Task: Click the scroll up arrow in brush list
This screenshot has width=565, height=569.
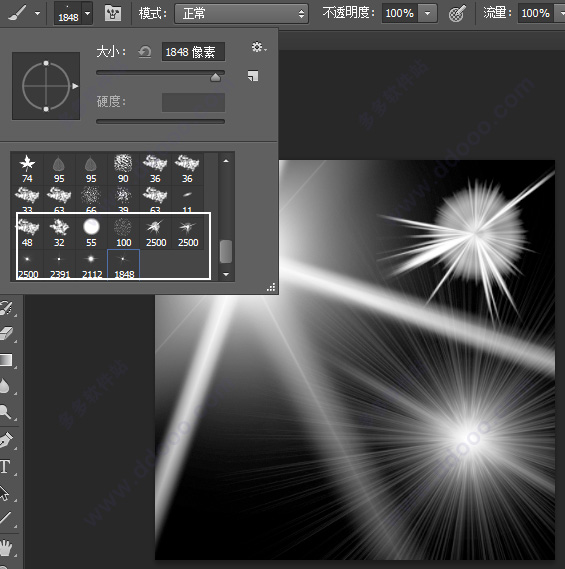Action: pos(226,161)
